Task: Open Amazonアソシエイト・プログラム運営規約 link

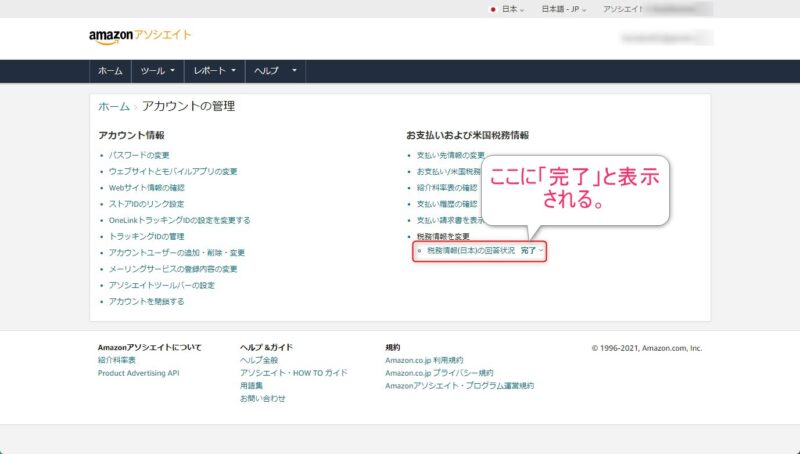Action: (460, 386)
